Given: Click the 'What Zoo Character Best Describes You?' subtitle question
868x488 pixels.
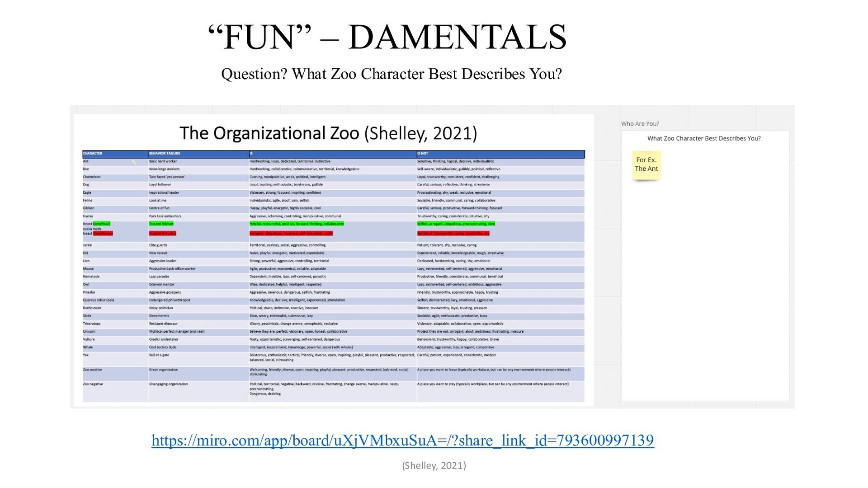Looking at the screenshot, I should (x=392, y=74).
